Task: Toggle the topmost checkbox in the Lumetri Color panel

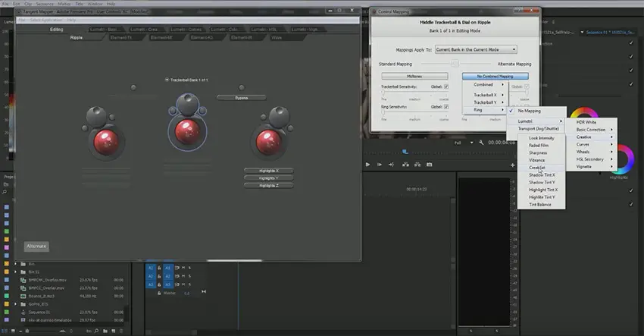Action: tap(631, 42)
